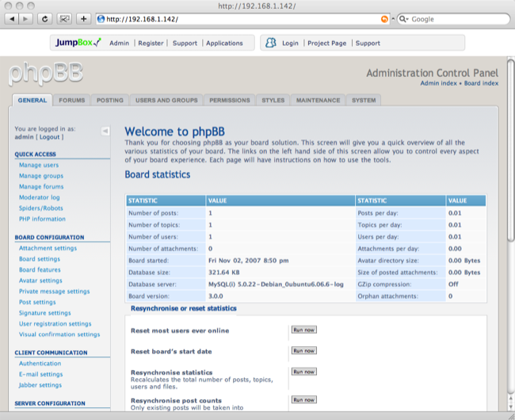Screen dimensions: 515x420
Task: Click the JumpBox logo
Action: [x=78, y=43]
